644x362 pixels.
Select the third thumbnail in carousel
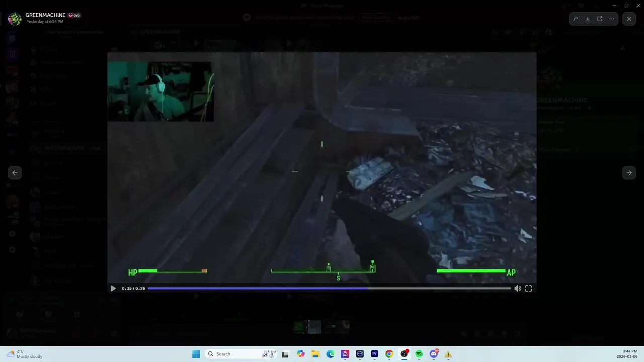click(329, 327)
